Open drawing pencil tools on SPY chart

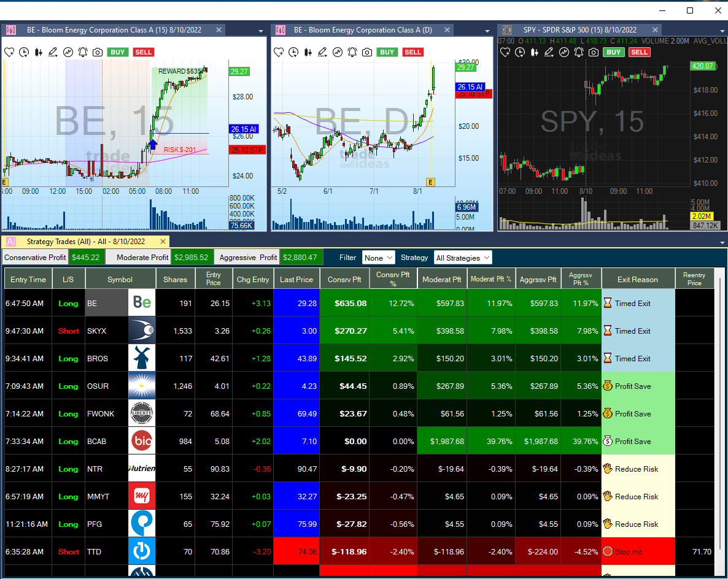(549, 52)
